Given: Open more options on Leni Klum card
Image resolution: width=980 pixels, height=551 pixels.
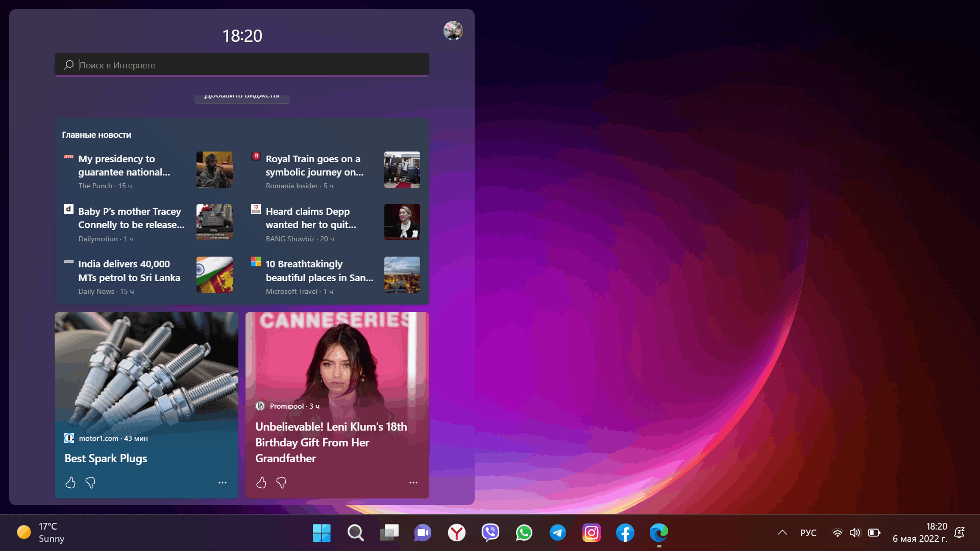Looking at the screenshot, I should (x=413, y=482).
